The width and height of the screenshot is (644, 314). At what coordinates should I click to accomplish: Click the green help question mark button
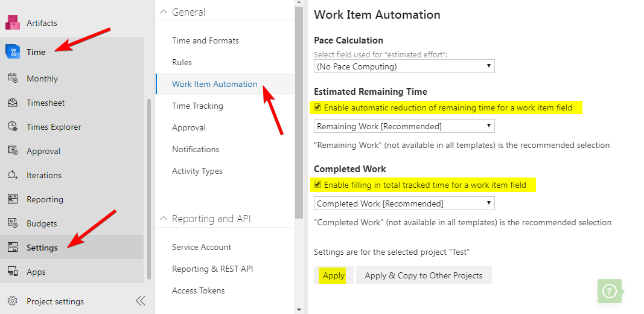click(610, 291)
